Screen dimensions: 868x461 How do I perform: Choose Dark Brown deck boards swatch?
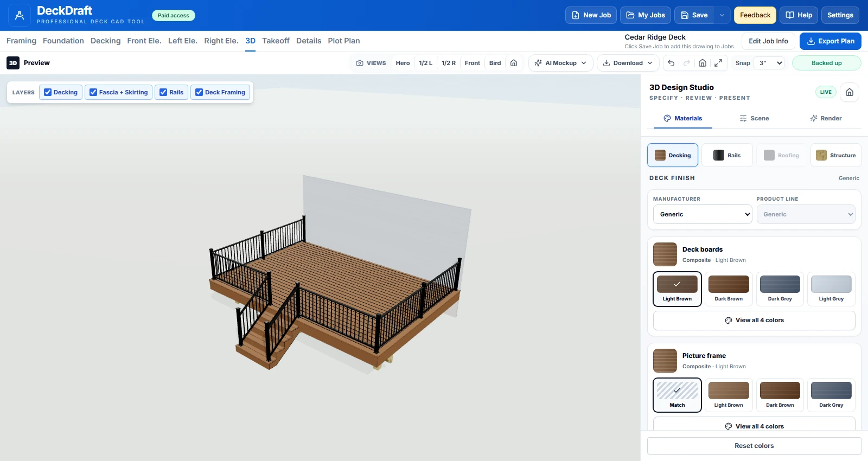[729, 289]
